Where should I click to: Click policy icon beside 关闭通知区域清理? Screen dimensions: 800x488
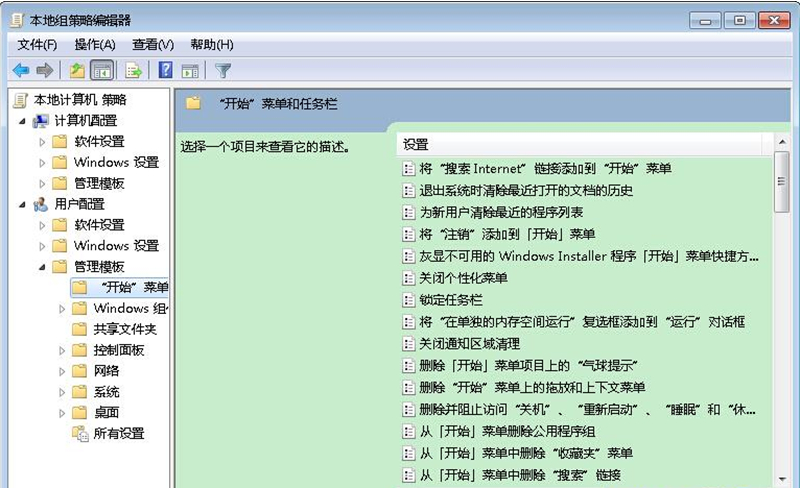pos(408,344)
